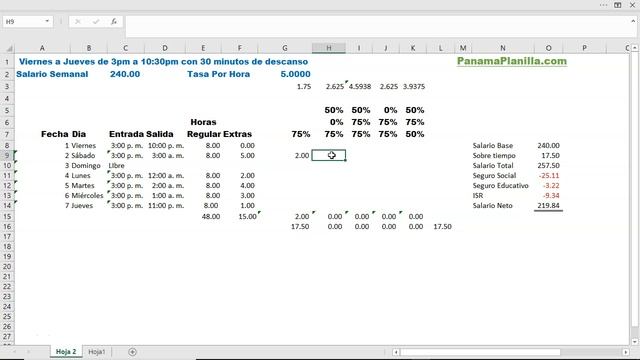Open the Insert Function fx button
The image size is (640, 360).
click(x=114, y=22)
